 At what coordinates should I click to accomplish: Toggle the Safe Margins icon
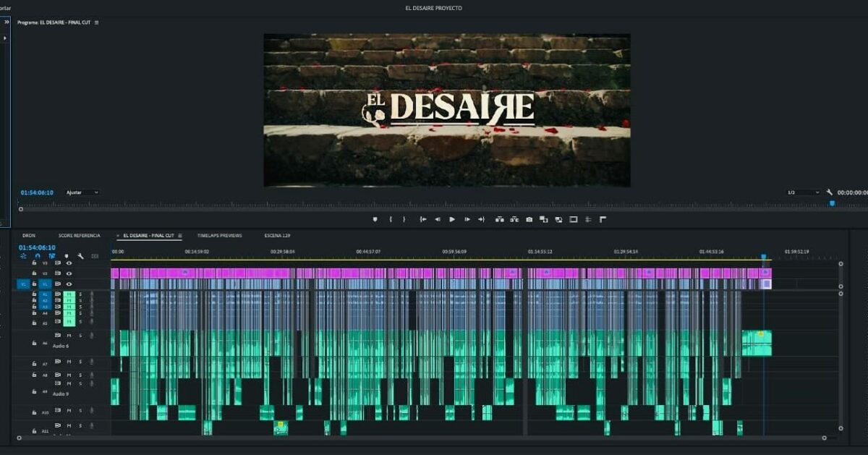tap(573, 219)
